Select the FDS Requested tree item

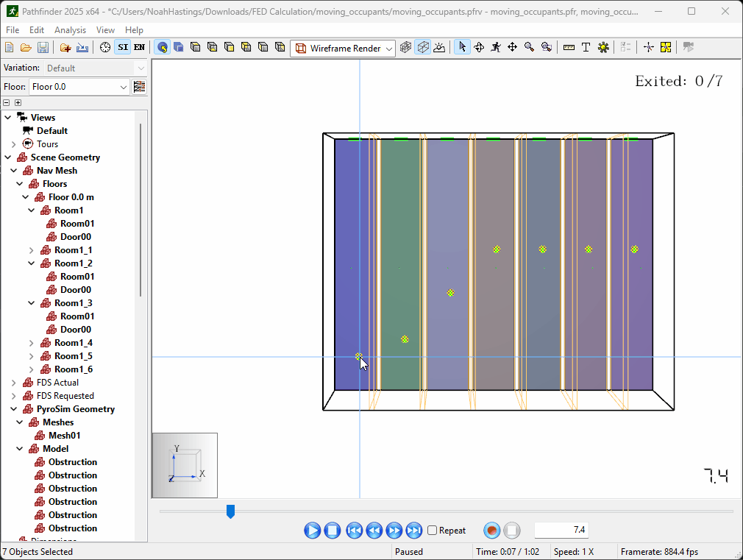click(x=65, y=395)
